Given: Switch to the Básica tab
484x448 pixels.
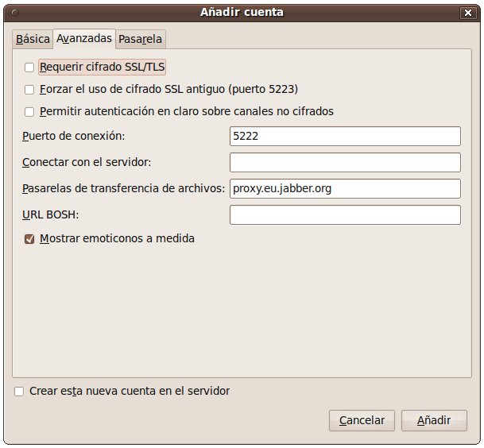Looking at the screenshot, I should point(33,39).
